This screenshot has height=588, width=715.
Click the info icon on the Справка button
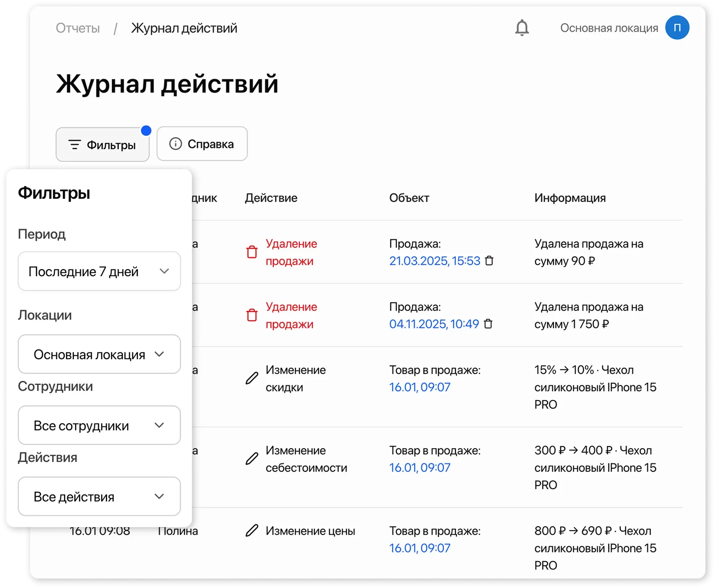176,143
